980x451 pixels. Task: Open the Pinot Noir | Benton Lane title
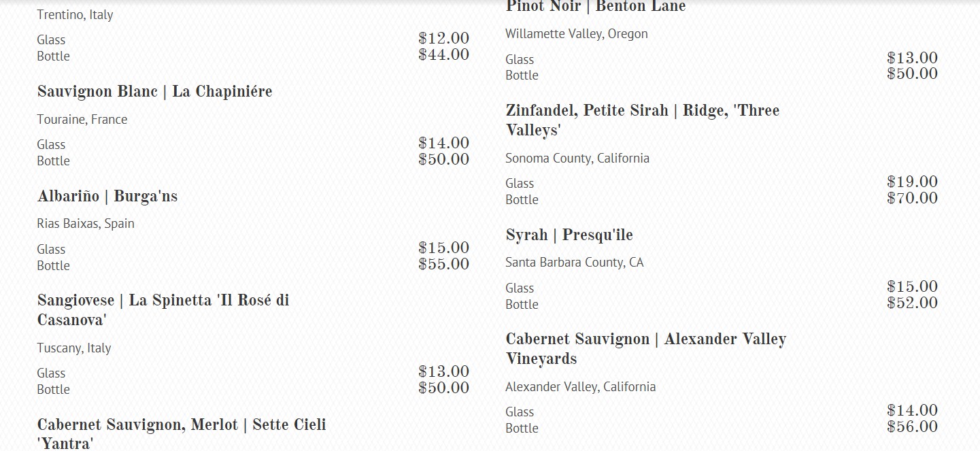pos(595,7)
